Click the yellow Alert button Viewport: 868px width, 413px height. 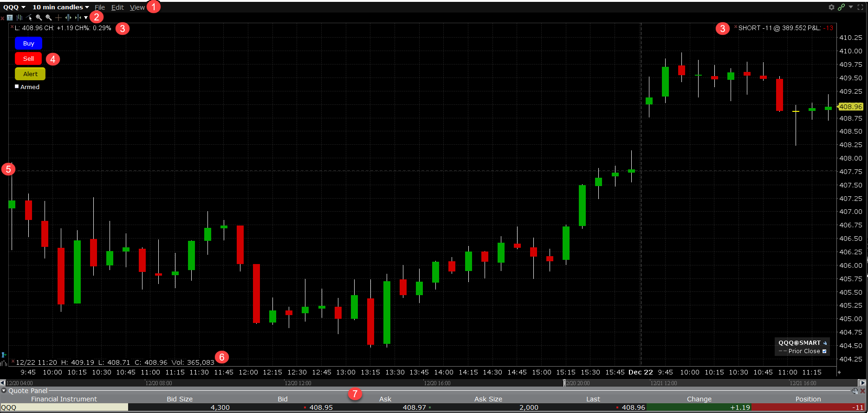[x=30, y=74]
